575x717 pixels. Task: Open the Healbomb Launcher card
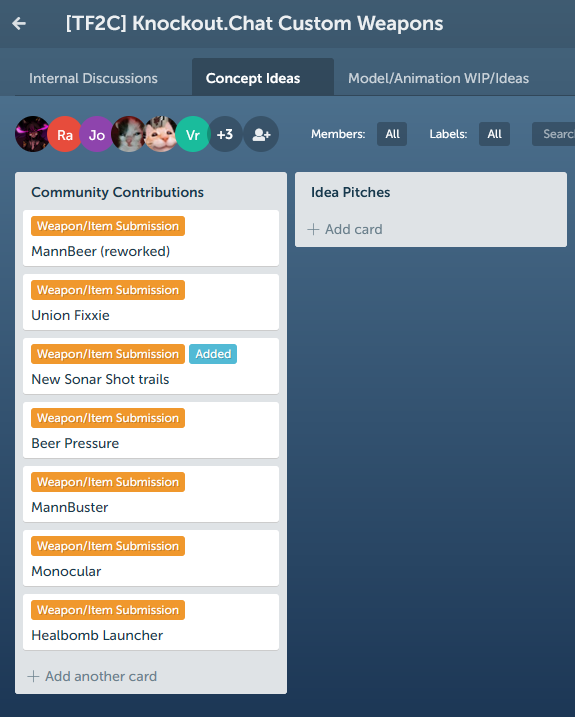[x=151, y=622]
